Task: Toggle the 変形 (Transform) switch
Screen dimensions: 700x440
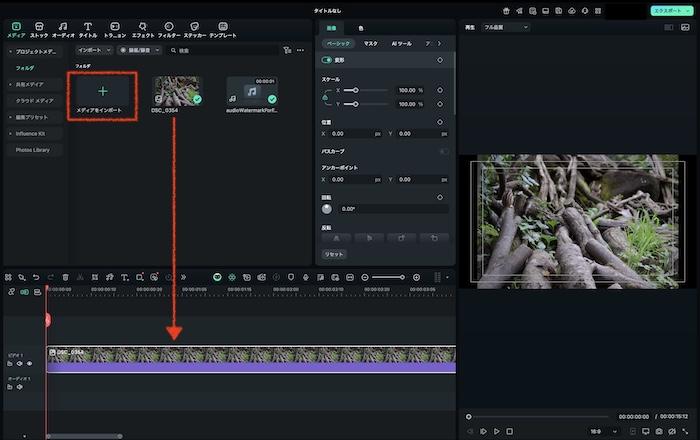Action: coord(327,60)
